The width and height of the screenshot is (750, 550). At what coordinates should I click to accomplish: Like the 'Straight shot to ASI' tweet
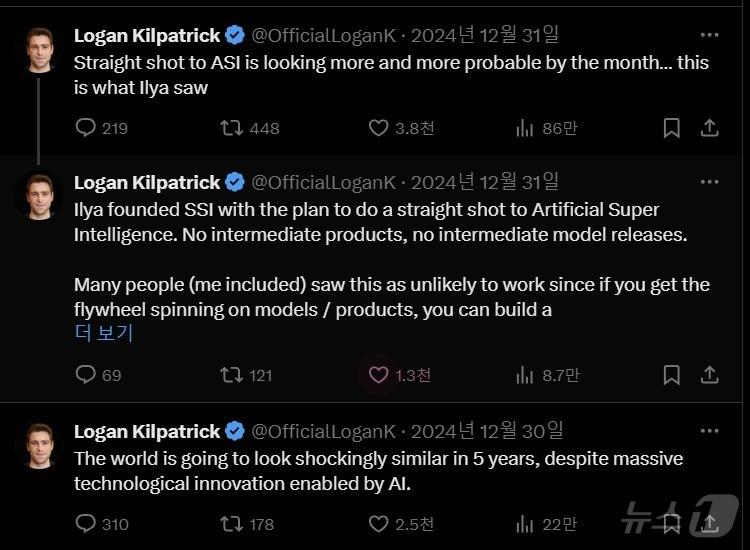[x=379, y=128]
